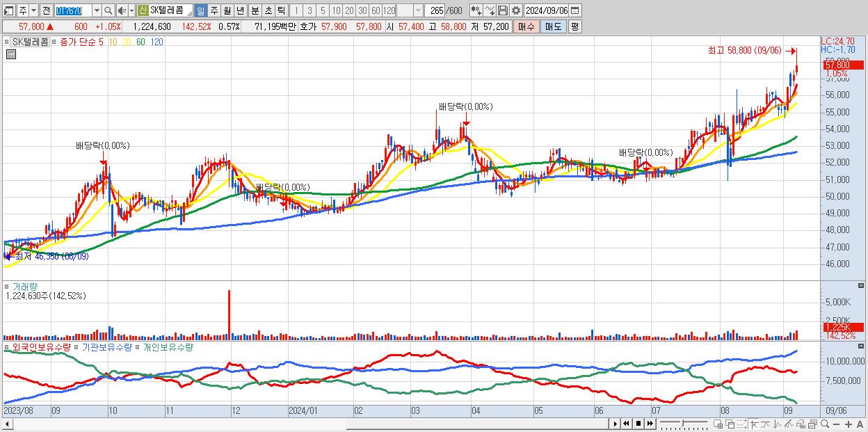Fast-forward the chart replay

650,424
